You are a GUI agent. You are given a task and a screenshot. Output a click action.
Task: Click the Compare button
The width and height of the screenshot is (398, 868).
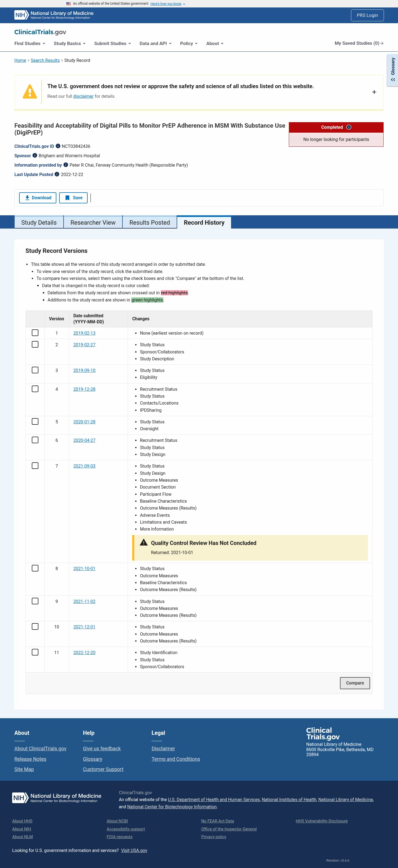pyautogui.click(x=355, y=683)
